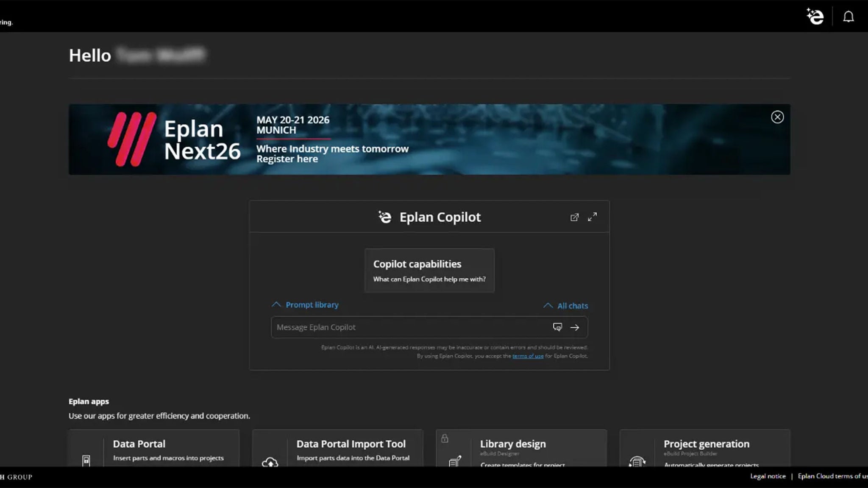This screenshot has height=488, width=868.
Task: Start a new chat via chat icon
Action: [x=557, y=327]
